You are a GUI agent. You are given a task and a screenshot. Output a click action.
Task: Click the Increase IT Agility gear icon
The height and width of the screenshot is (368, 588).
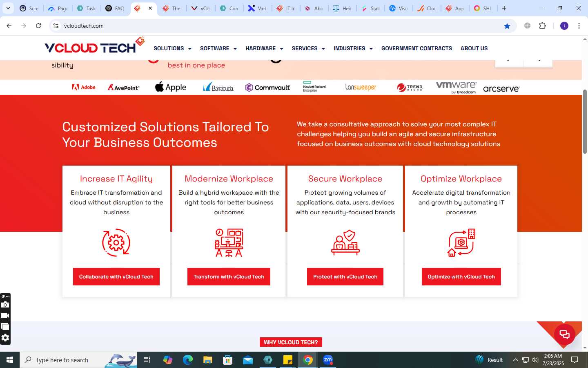click(x=116, y=243)
